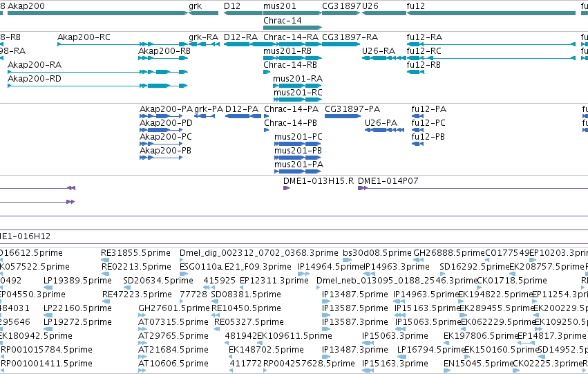This screenshot has width=588, height=374.
Task: Click the D12-RA transcript label
Action: click(x=240, y=37)
